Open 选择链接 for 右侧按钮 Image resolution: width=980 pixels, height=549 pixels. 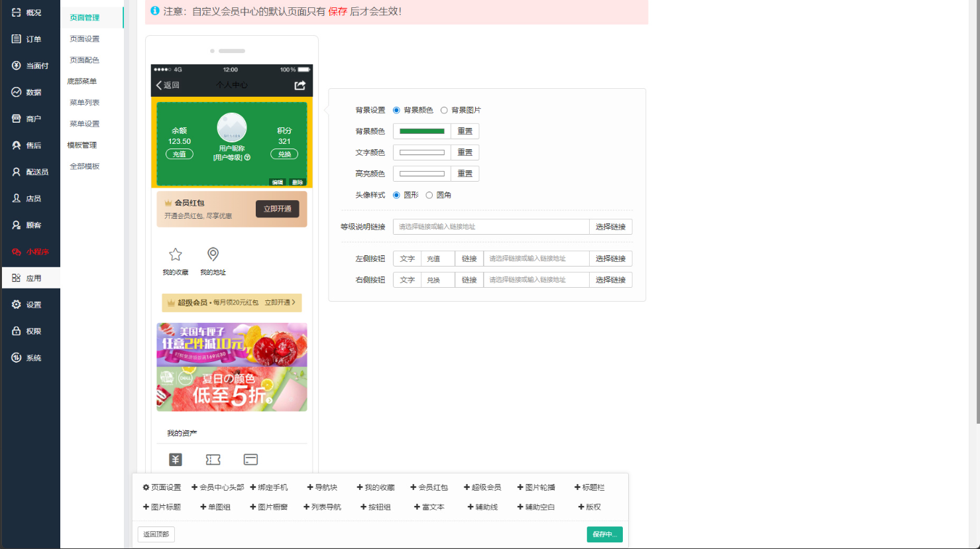point(610,280)
